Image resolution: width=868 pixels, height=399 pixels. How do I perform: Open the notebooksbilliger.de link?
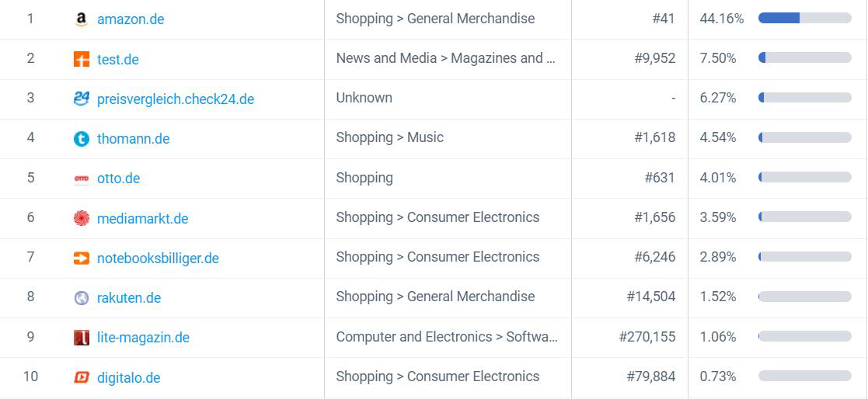click(x=158, y=258)
